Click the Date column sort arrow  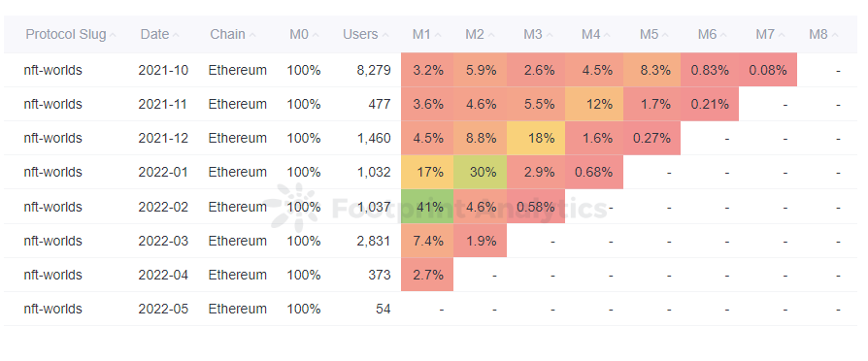176,35
